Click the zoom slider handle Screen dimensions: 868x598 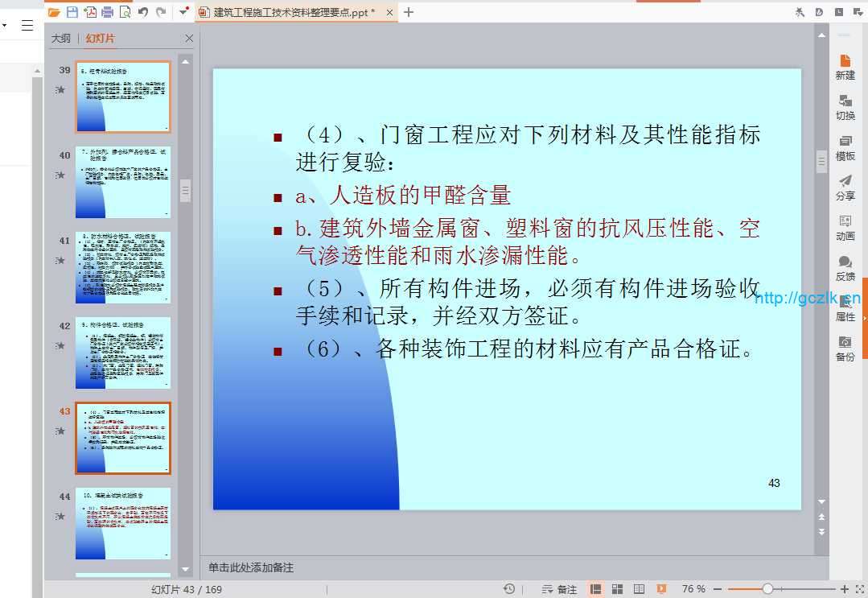767,589
